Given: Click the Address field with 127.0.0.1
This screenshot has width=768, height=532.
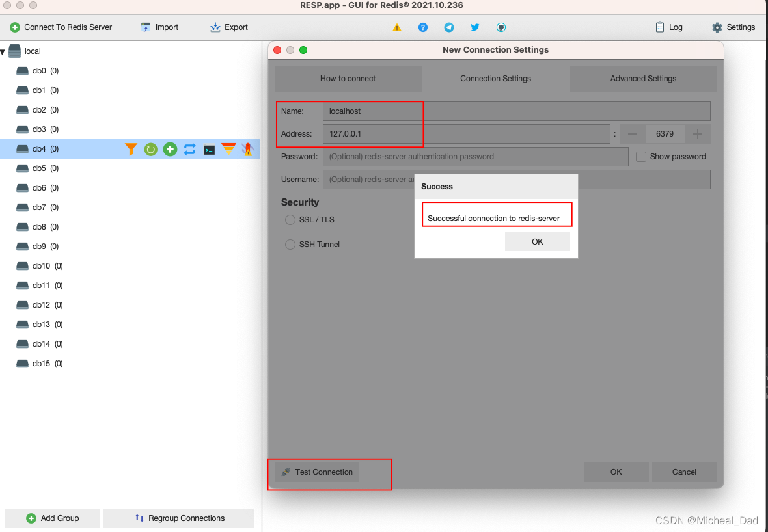Looking at the screenshot, I should coord(466,134).
